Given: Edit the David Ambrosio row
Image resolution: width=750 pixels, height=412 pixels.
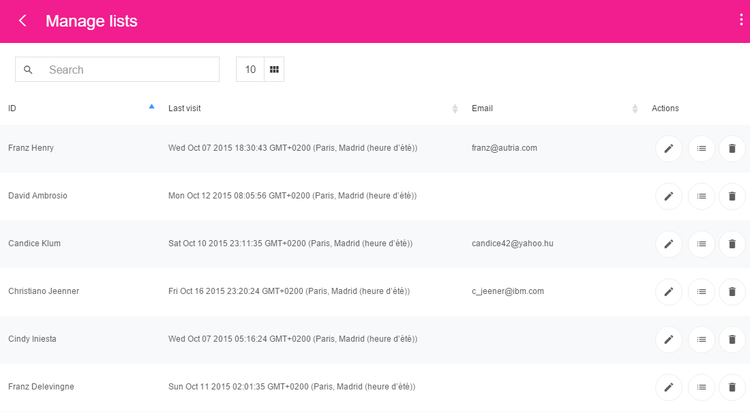Looking at the screenshot, I should (x=669, y=196).
